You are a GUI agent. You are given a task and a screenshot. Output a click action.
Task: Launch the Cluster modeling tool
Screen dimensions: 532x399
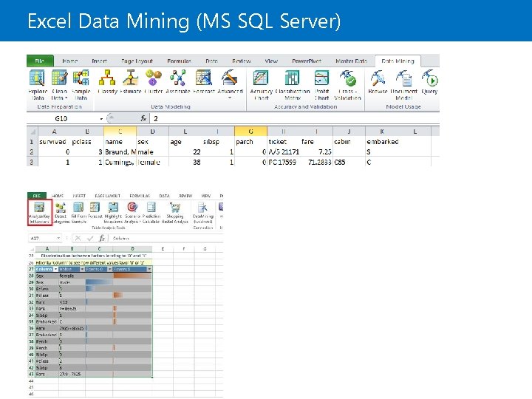pyautogui.click(x=154, y=82)
